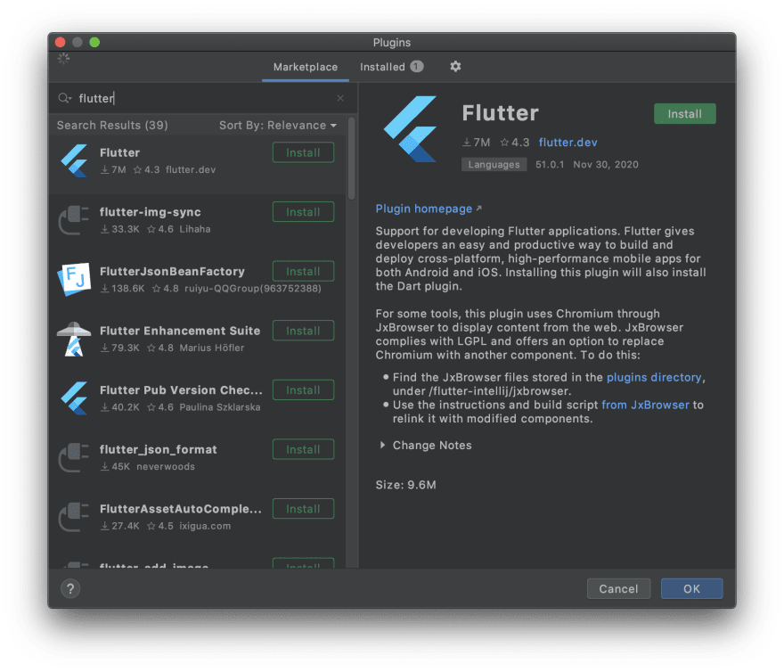Select the Flutter Enhancement Suite title
Image resolution: width=784 pixels, height=672 pixels.
coord(180,331)
